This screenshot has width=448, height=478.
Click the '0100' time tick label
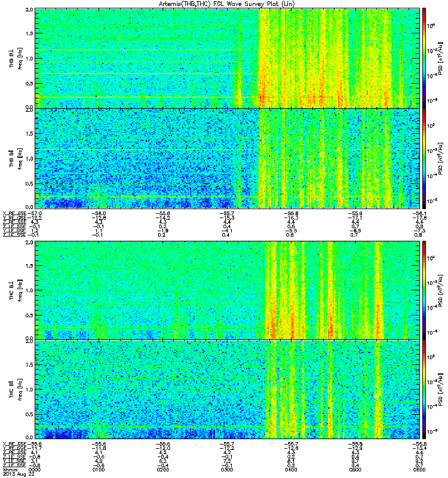coord(99,470)
